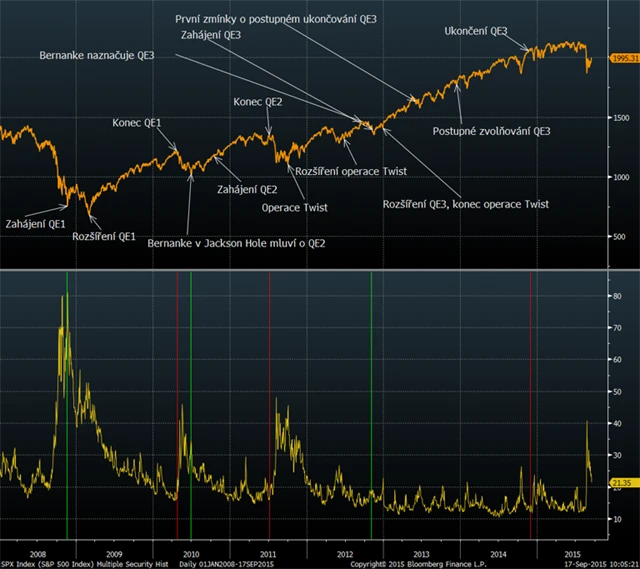
Task: Click the 'Konec QE1' annotation text
Action: 137,123
